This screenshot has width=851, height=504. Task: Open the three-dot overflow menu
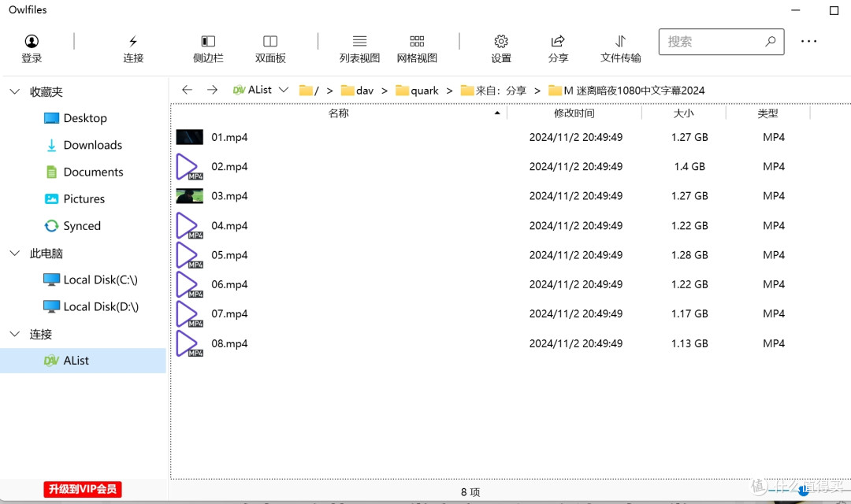point(809,41)
